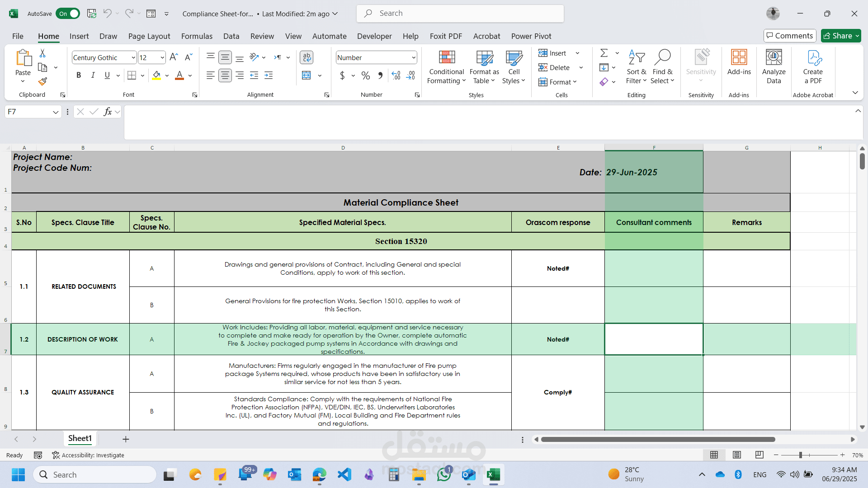Open Analyze Data tool
The image size is (868, 488).
click(x=774, y=66)
